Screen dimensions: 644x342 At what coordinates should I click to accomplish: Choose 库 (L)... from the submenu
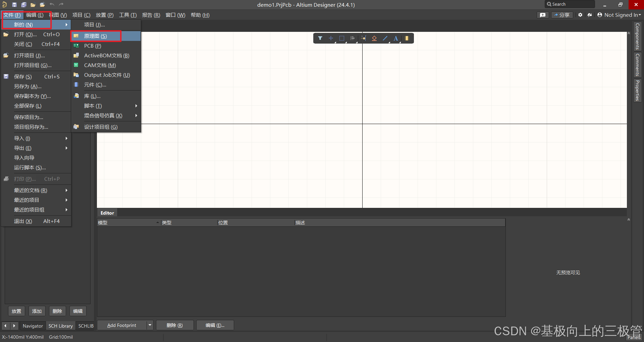click(106, 96)
